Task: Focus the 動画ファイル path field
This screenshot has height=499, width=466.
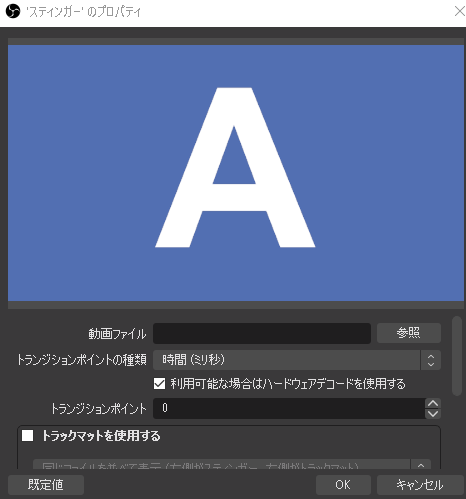Action: point(262,333)
